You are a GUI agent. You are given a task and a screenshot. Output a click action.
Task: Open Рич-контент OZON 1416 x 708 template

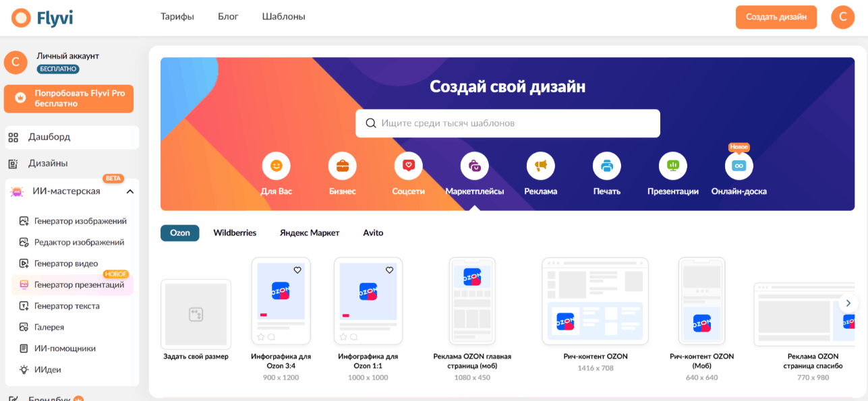pyautogui.click(x=596, y=301)
